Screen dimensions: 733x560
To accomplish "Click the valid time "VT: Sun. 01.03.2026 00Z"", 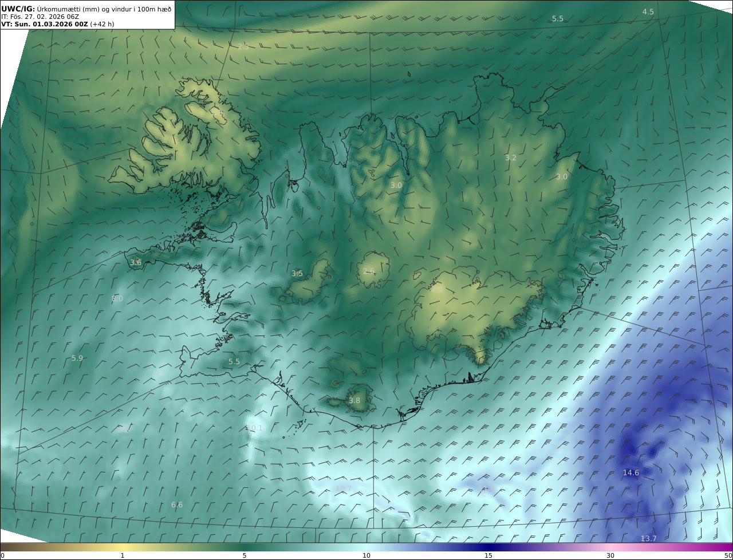I will [45, 25].
